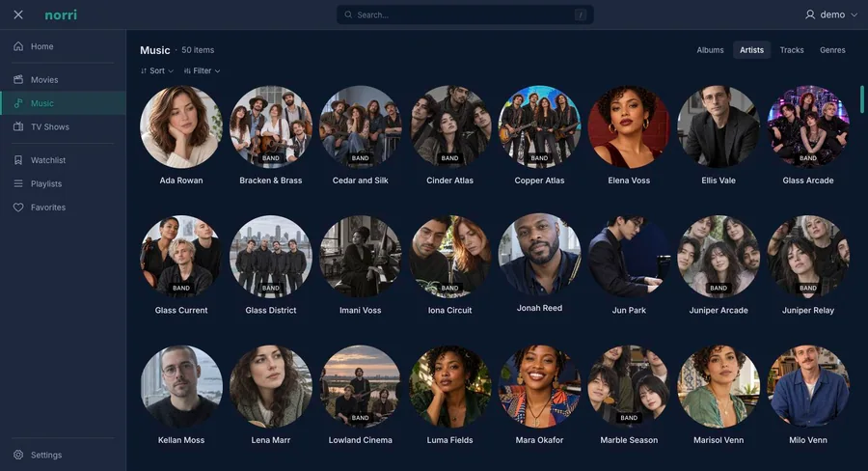This screenshot has width=868, height=471.
Task: Click the Mara Okafor name label
Action: click(x=540, y=440)
